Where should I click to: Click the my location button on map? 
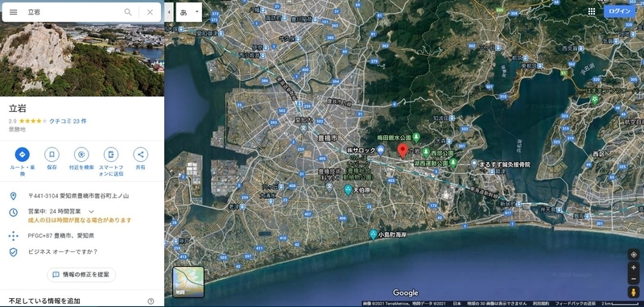[x=634, y=255]
